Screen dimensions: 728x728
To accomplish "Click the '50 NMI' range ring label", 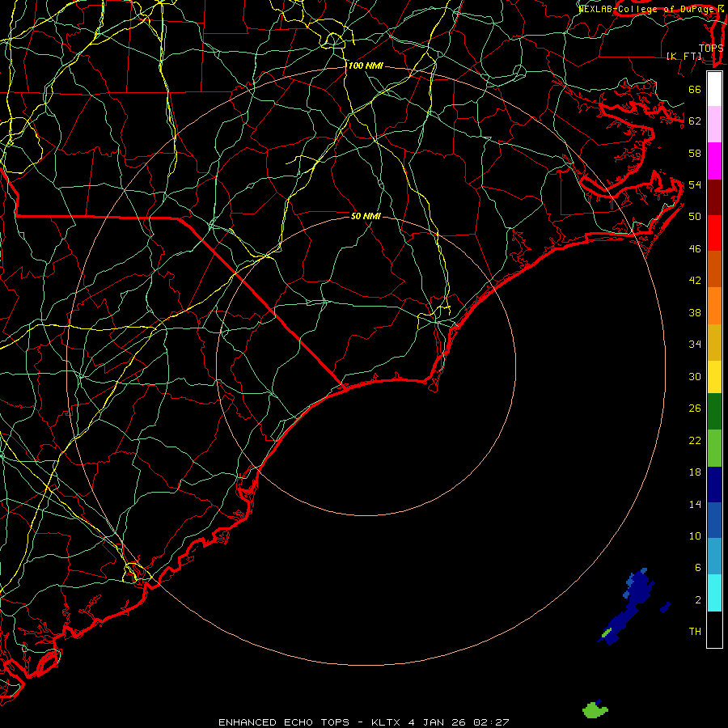I will pos(366,216).
